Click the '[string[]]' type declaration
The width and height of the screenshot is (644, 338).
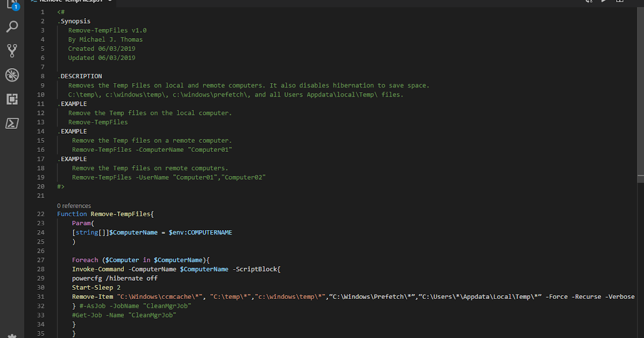(90, 232)
